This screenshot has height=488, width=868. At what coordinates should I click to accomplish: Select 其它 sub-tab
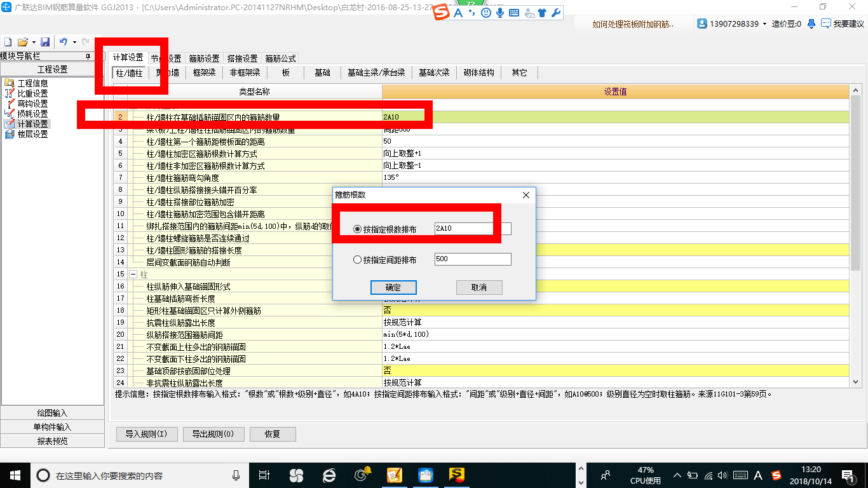519,73
